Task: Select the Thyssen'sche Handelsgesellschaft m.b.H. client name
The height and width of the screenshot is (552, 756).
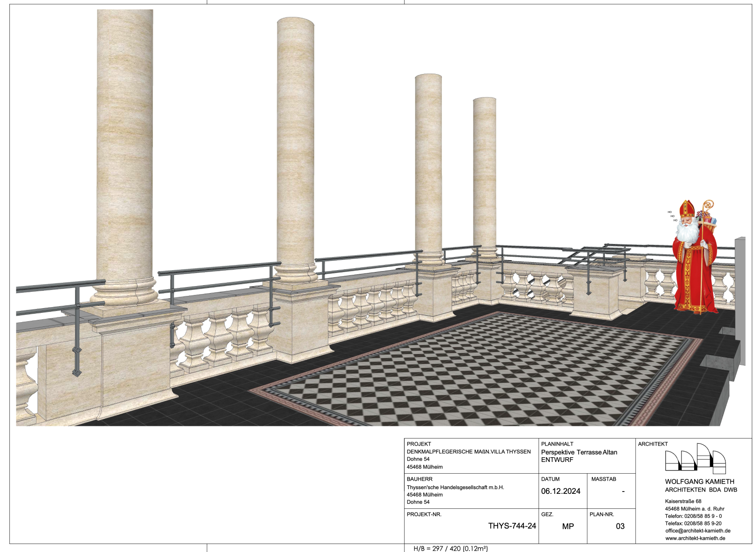Action: coord(455,488)
